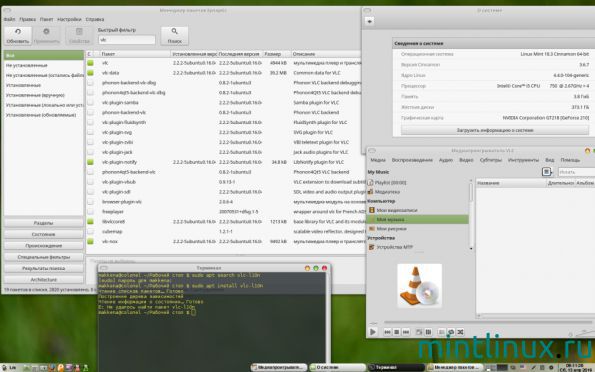Click the Происхождение filter button
595x372 pixels.
point(44,246)
